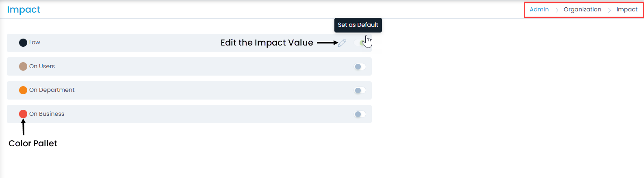Enable the On Department default toggle
The height and width of the screenshot is (178, 644).
(x=360, y=90)
